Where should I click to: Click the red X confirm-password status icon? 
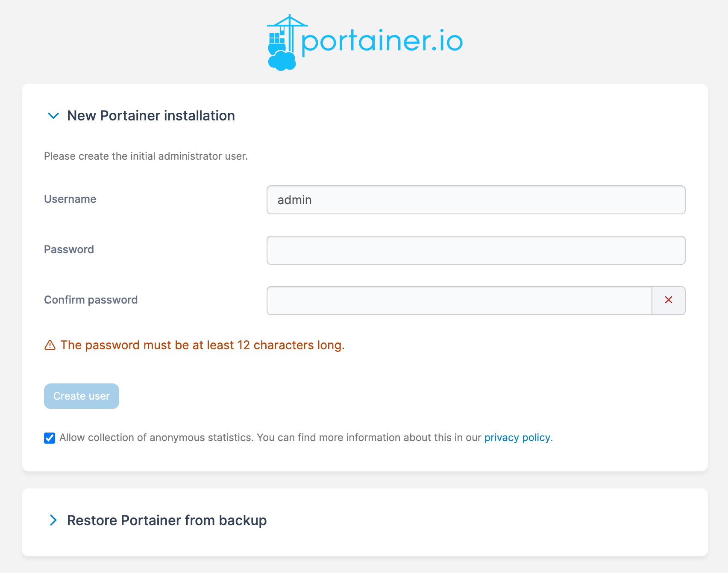point(669,300)
